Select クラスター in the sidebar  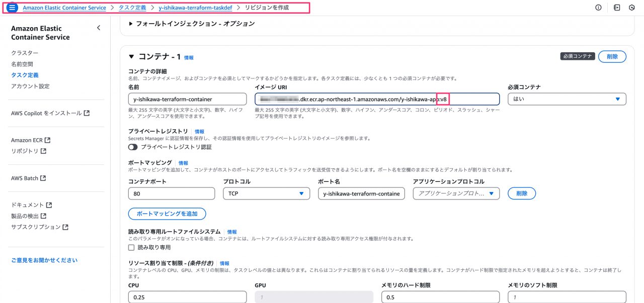coord(25,53)
